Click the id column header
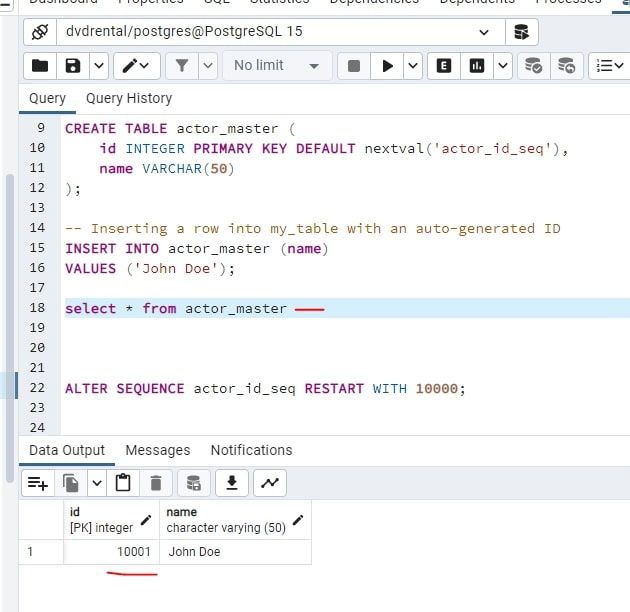The width and height of the screenshot is (630, 612). point(111,520)
